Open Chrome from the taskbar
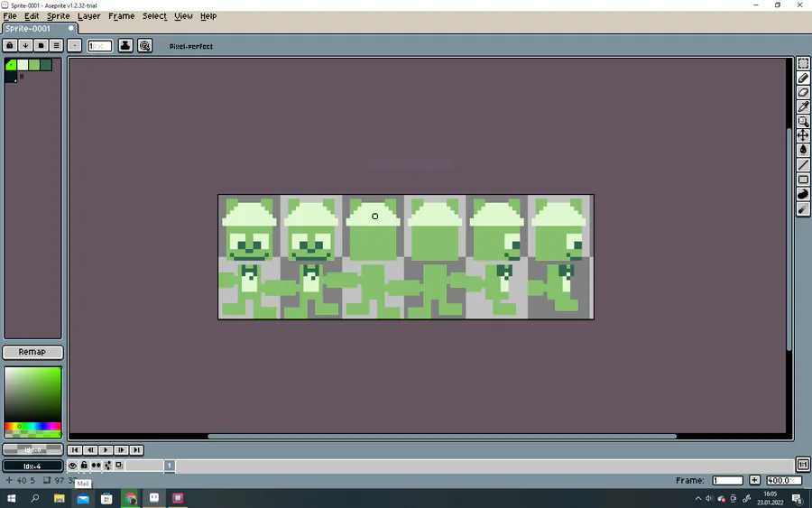 coord(131,499)
